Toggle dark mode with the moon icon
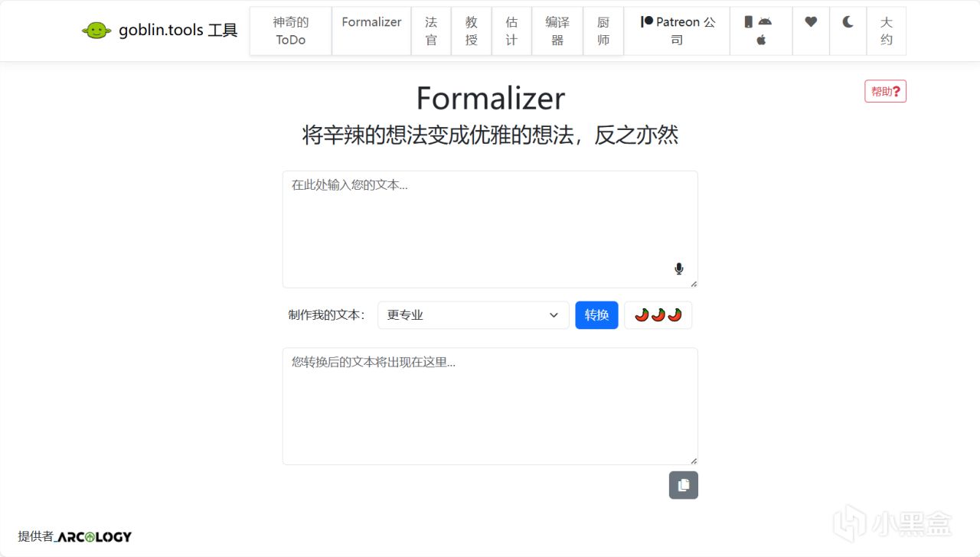980x557 pixels. tap(848, 22)
